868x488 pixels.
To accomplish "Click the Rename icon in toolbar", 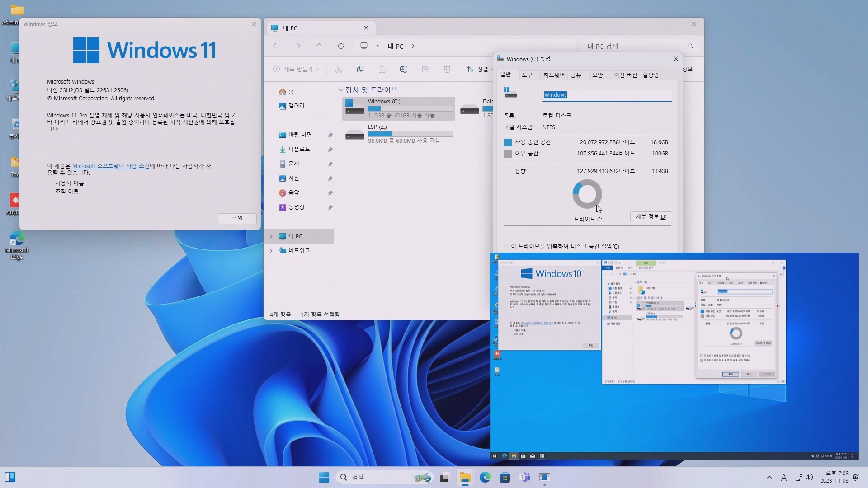I will coord(404,69).
